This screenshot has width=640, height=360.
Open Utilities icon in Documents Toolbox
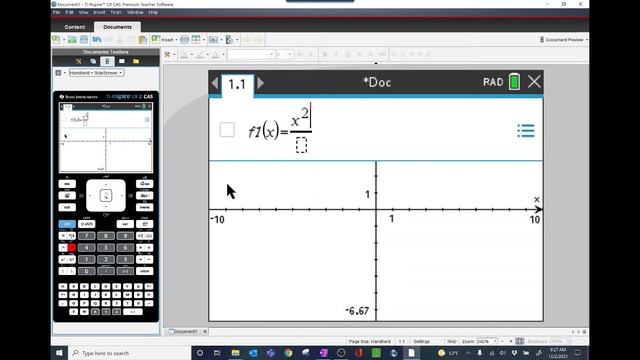point(122,61)
